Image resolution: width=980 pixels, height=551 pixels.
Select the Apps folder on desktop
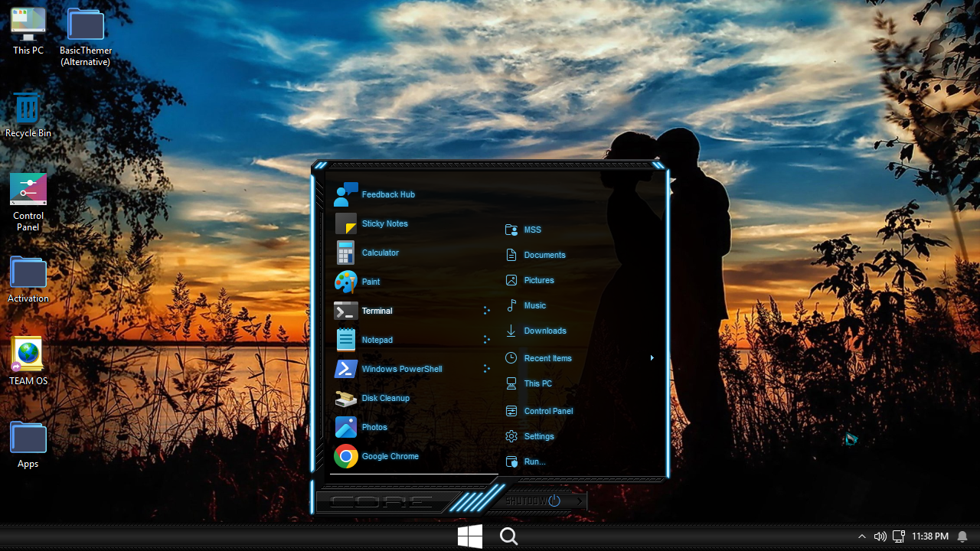click(x=28, y=445)
